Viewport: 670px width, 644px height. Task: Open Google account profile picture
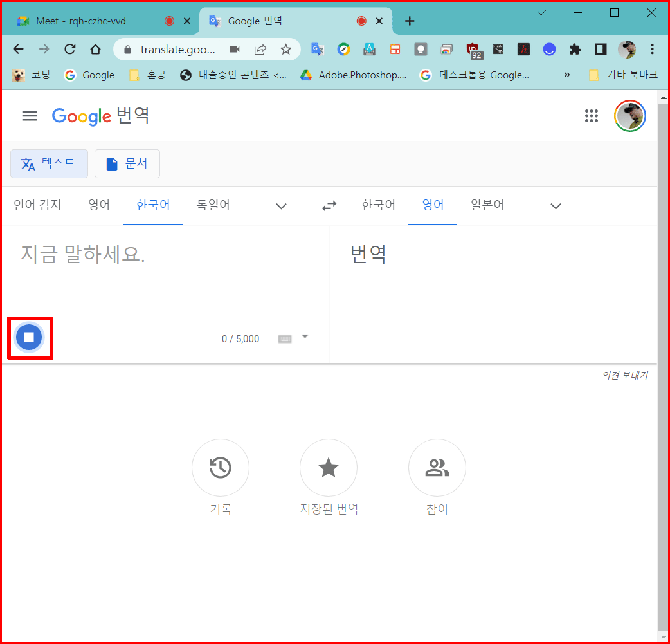click(x=630, y=116)
